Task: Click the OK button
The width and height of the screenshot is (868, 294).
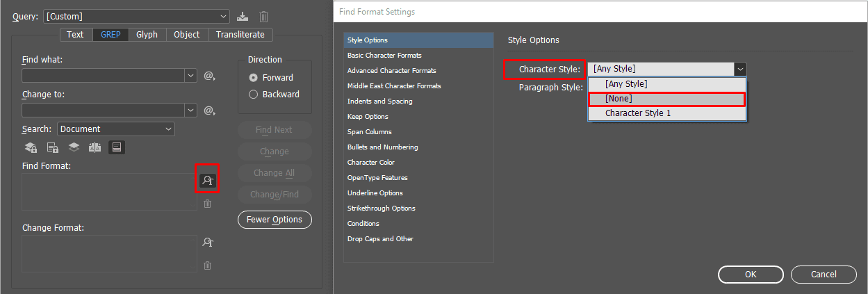Action: tap(751, 275)
